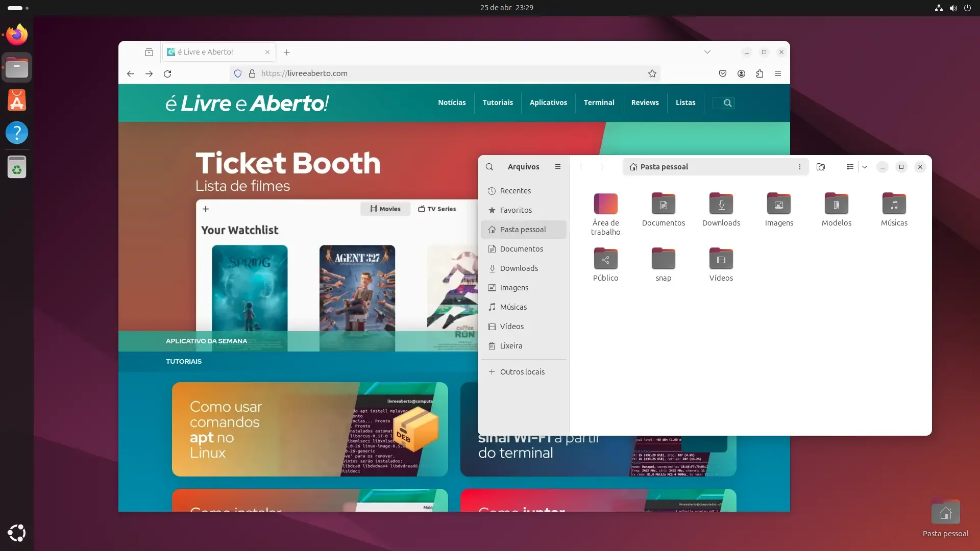This screenshot has width=980, height=551.
Task: Expand the Firefox list all tabs chevron
Action: point(707,52)
